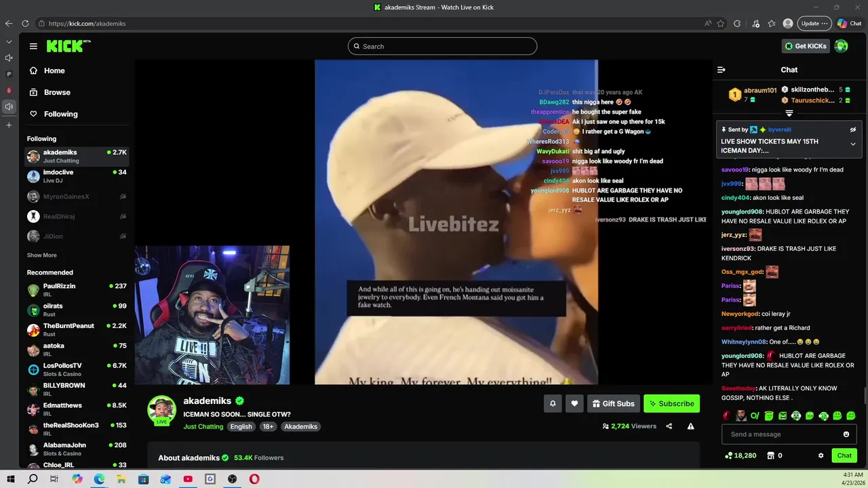
Task: Click the share icon next to Viewers
Action: click(x=669, y=426)
